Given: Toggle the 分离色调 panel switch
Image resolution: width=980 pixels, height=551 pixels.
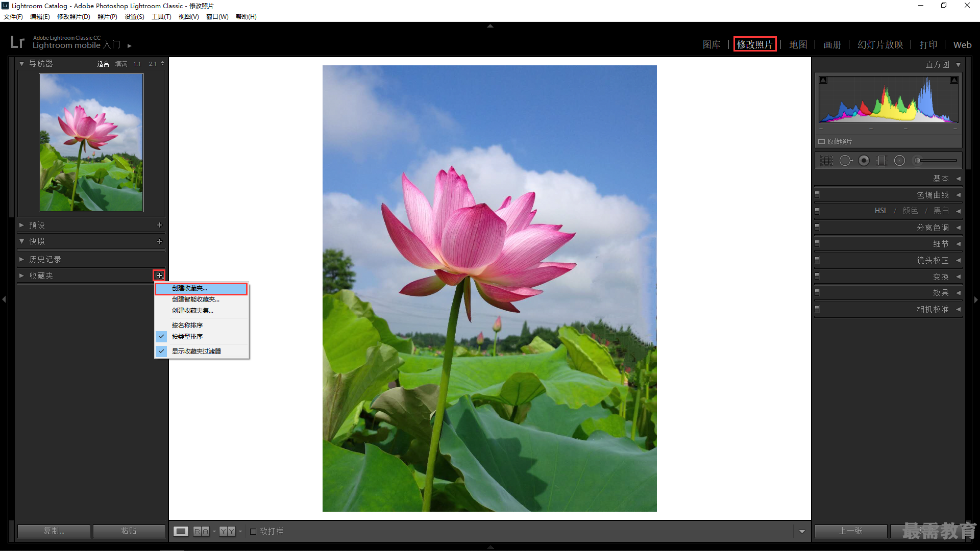Looking at the screenshot, I should pos(817,227).
